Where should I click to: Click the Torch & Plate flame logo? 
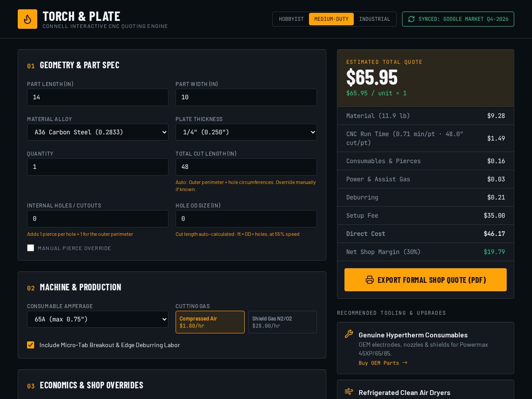point(27,19)
